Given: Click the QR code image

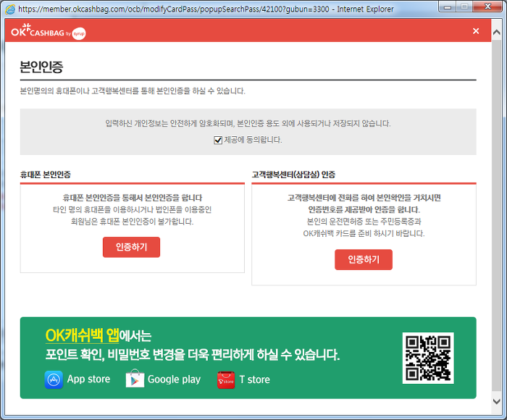Looking at the screenshot, I should [x=428, y=358].
